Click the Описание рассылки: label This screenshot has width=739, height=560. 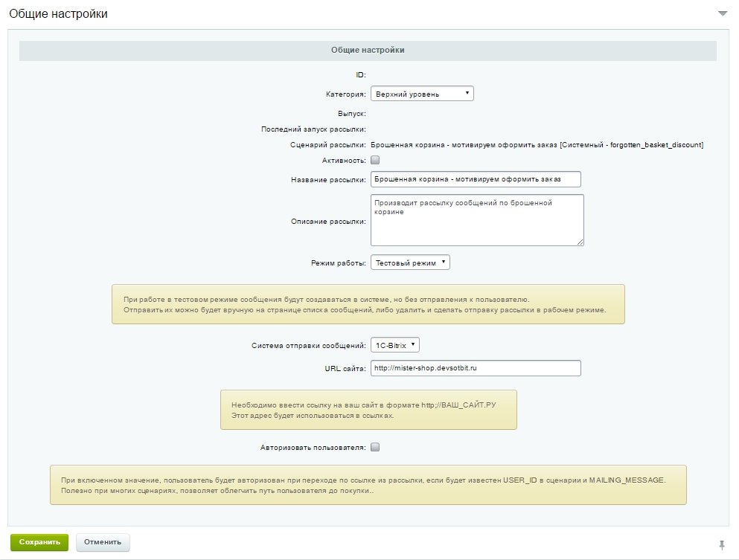pos(328,222)
